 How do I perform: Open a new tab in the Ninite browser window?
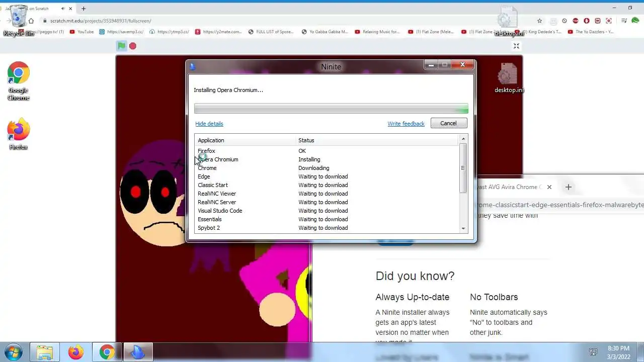click(x=569, y=187)
